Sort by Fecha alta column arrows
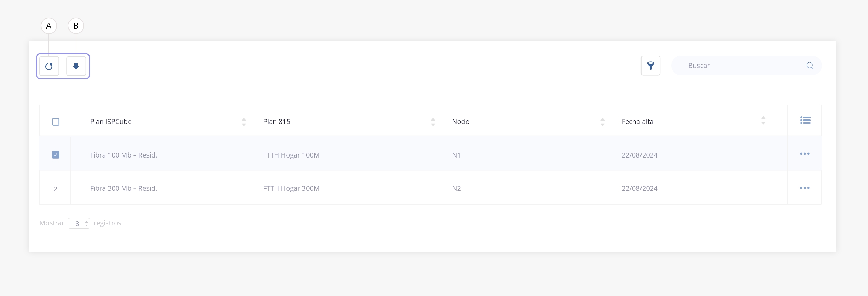868x296 pixels. [763, 121]
